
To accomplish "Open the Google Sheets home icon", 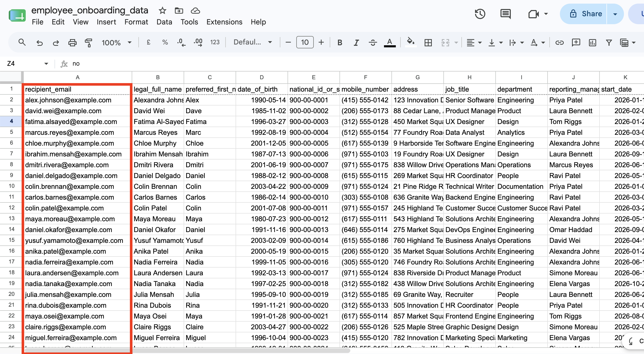I will coord(17,16).
